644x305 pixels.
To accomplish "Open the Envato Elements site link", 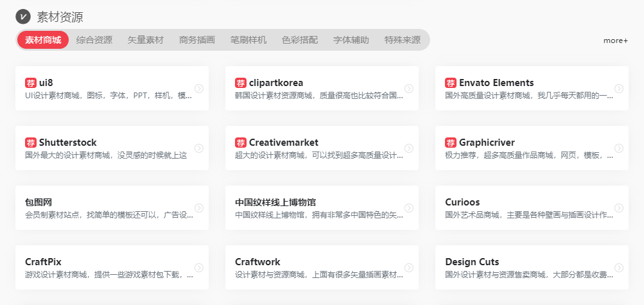I will tap(496, 83).
